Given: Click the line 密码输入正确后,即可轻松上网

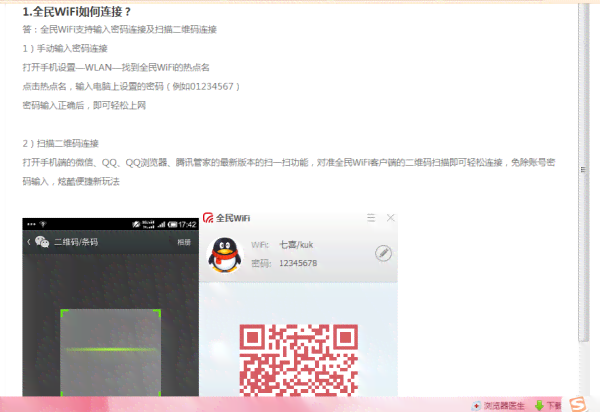Looking at the screenshot, I should [x=84, y=105].
